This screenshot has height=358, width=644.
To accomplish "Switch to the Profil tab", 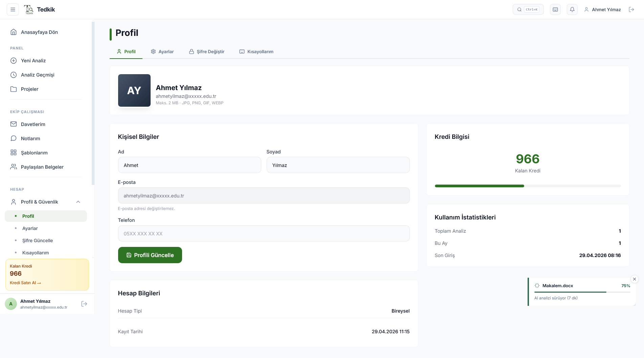I will (x=126, y=51).
